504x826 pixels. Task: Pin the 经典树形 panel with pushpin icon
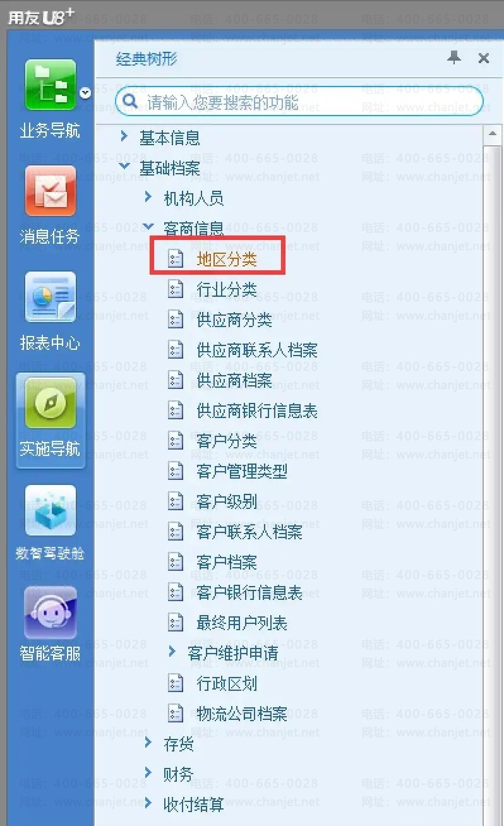pyautogui.click(x=453, y=58)
